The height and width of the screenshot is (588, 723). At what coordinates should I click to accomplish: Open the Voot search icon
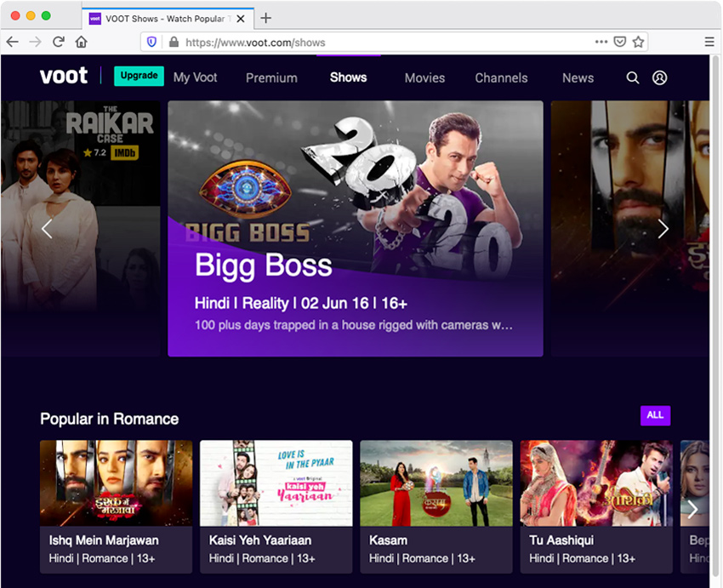(x=633, y=77)
